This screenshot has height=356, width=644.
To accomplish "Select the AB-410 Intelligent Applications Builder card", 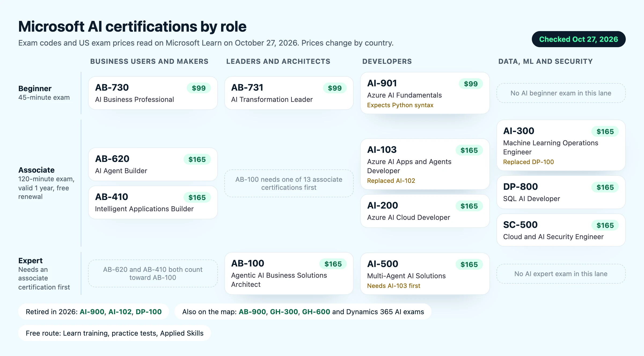I will pyautogui.click(x=153, y=202).
